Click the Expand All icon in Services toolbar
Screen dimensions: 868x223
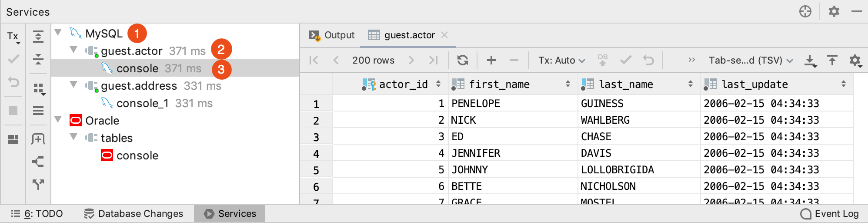[38, 37]
